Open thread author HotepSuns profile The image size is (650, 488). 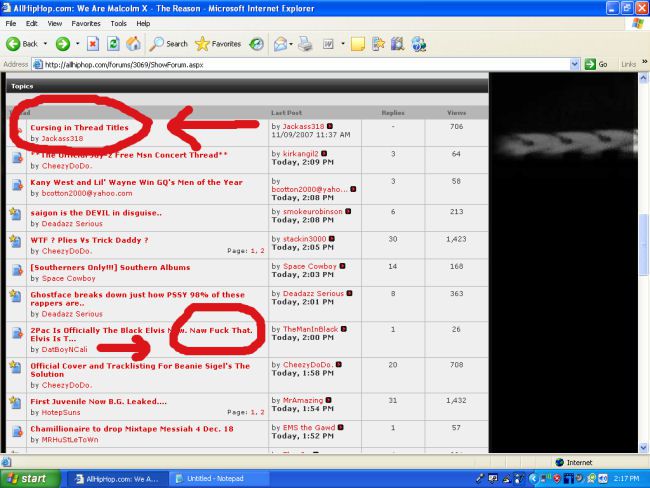click(61, 413)
